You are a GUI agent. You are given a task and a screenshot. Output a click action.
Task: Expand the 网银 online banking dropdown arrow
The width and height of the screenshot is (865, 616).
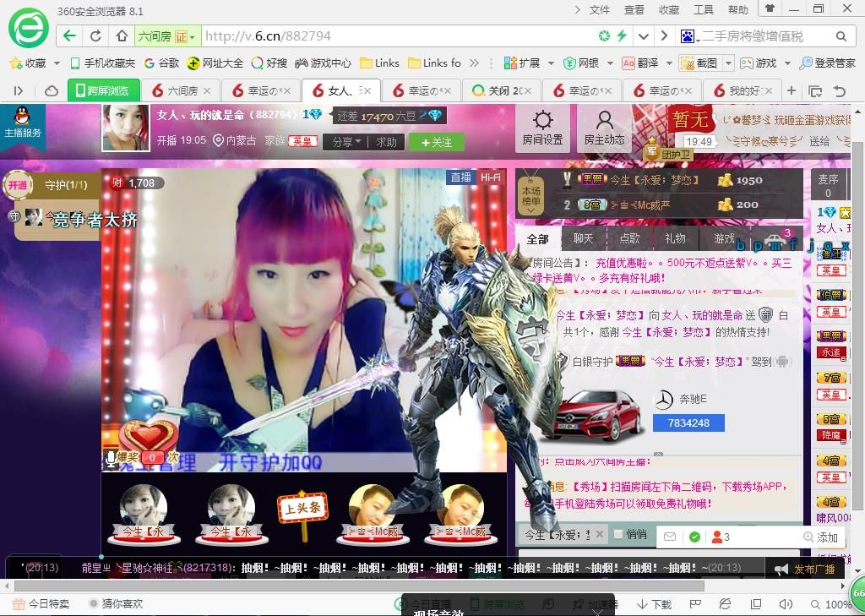(610, 63)
